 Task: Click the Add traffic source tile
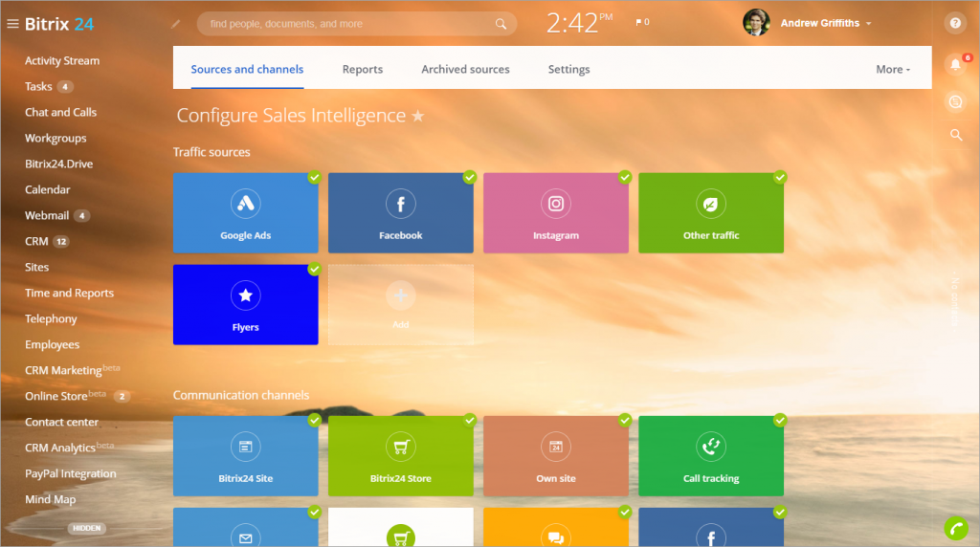401,305
